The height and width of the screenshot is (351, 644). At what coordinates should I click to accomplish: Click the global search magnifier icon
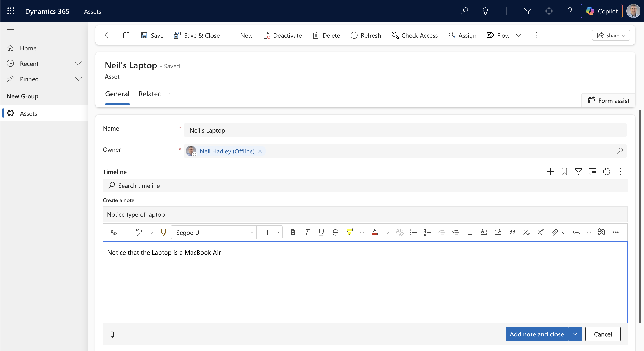(x=464, y=11)
